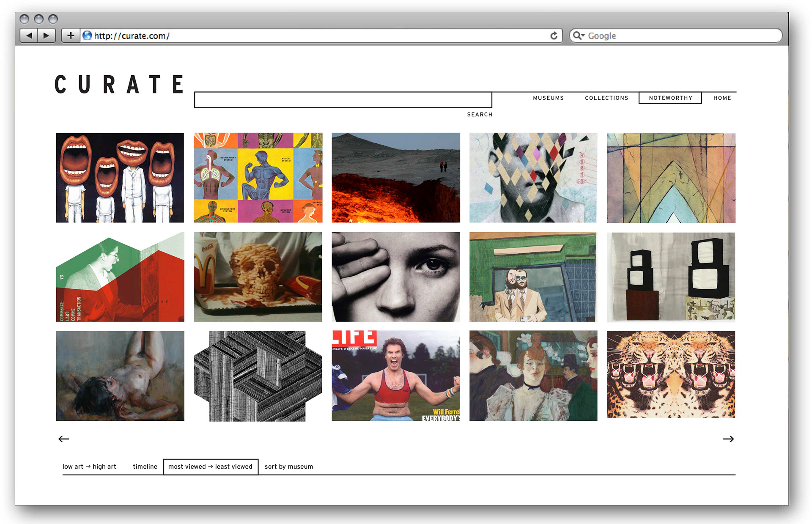Select most viewed to least viewed sort
Image resolution: width=812 pixels, height=524 pixels.
tap(211, 466)
